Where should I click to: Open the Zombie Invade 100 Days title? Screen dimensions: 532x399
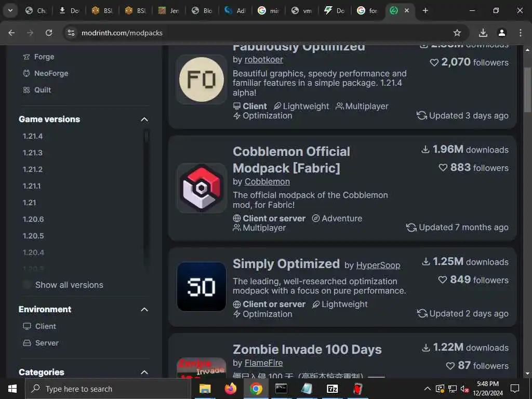[x=307, y=349]
